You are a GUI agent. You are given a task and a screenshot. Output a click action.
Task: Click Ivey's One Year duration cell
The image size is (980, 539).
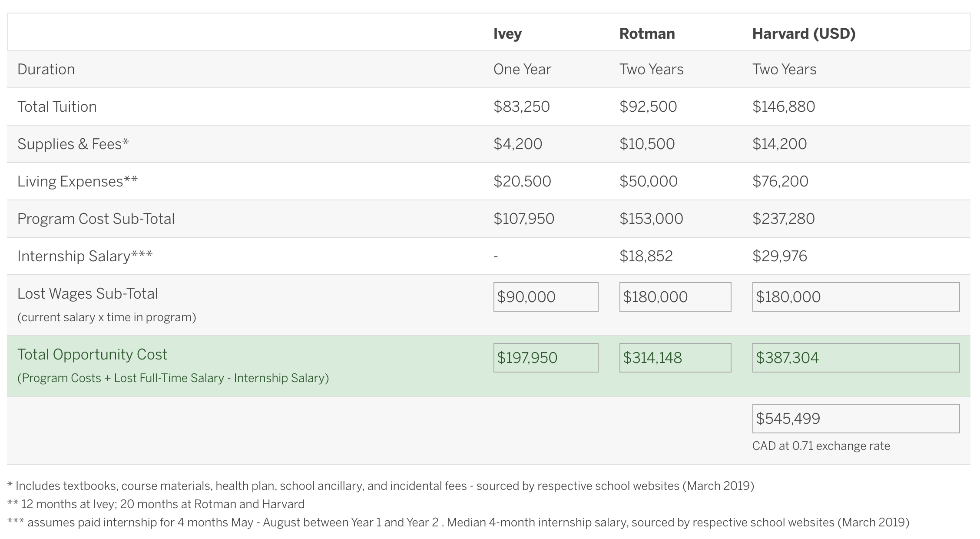[522, 69]
